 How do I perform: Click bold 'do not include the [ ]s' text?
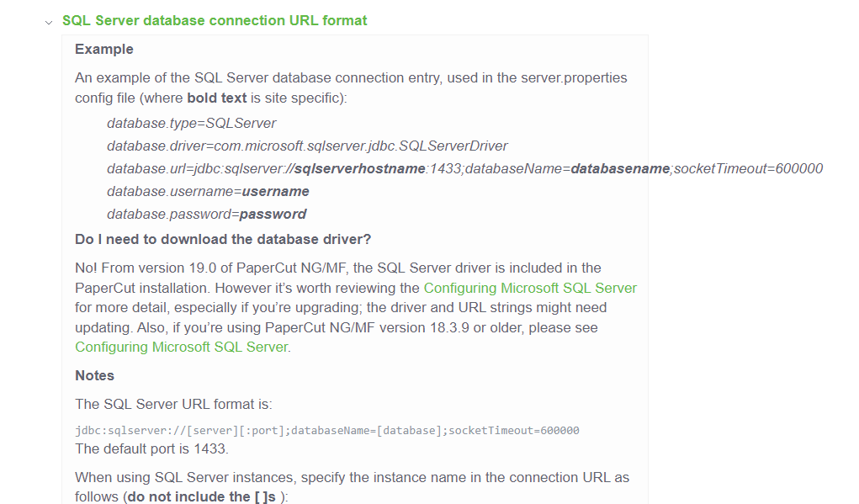[x=201, y=497]
